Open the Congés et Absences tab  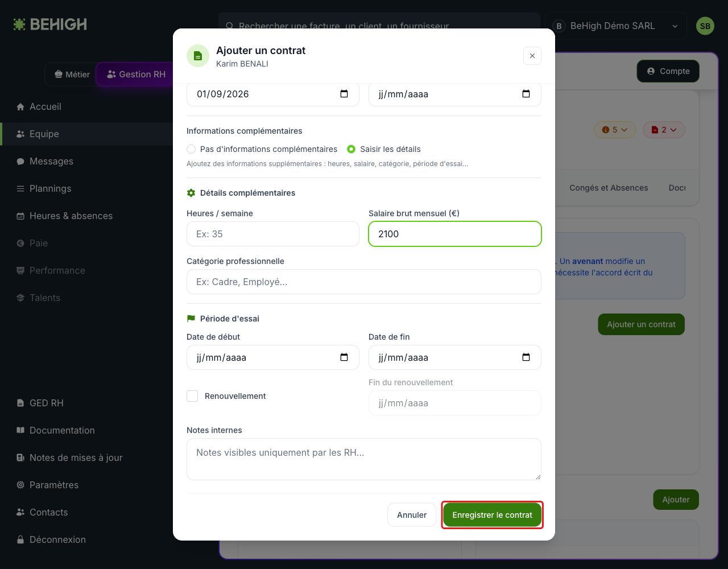click(609, 188)
